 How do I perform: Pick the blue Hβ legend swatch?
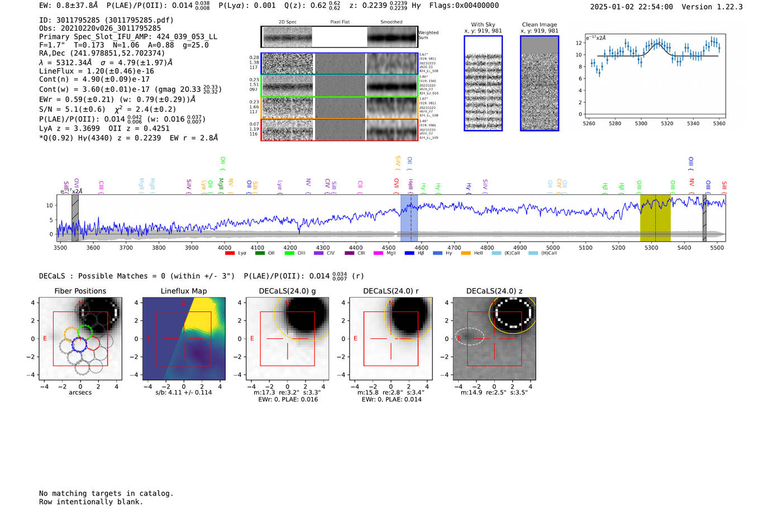click(x=409, y=253)
